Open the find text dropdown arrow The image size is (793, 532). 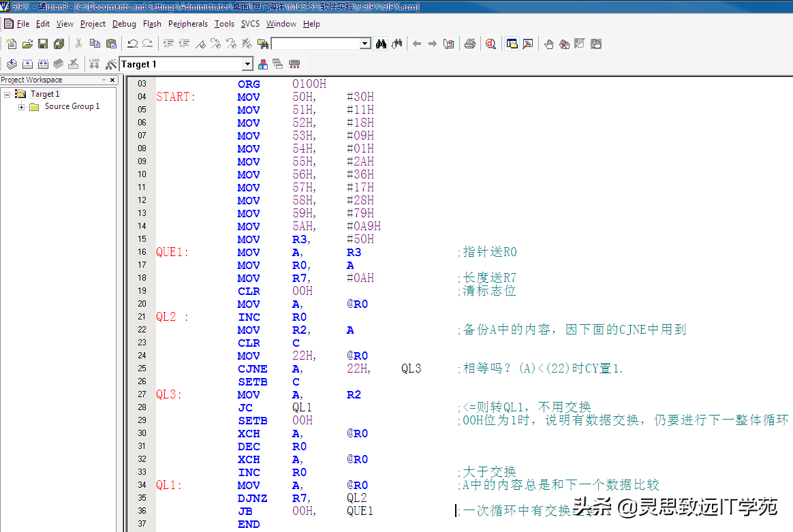365,44
